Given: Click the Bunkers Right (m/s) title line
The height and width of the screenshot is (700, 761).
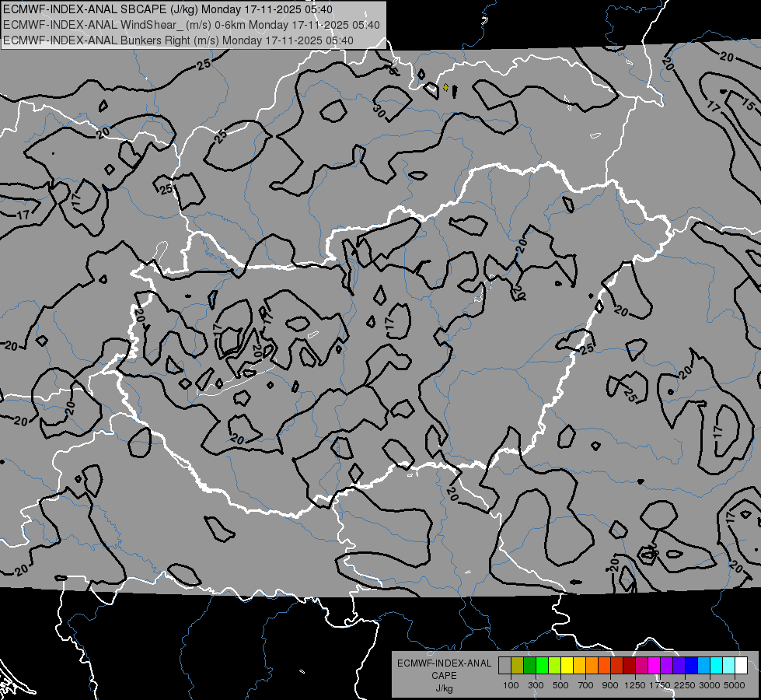Looking at the screenshot, I should (178, 40).
